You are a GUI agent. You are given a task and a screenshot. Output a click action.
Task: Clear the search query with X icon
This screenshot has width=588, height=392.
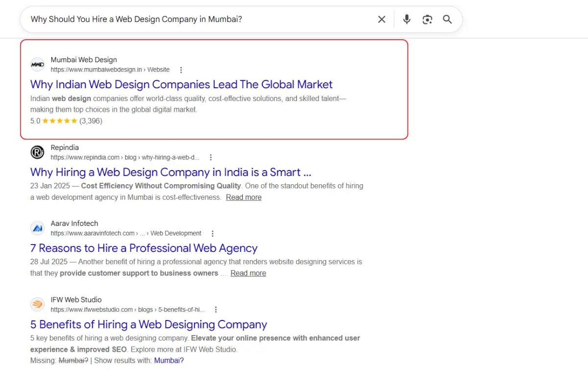tap(382, 20)
